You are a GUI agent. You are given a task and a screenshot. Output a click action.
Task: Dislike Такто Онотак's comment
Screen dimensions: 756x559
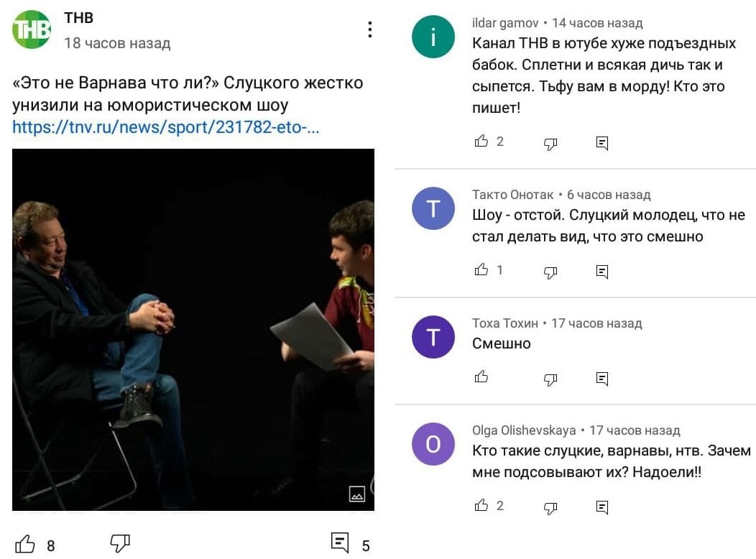(550, 272)
